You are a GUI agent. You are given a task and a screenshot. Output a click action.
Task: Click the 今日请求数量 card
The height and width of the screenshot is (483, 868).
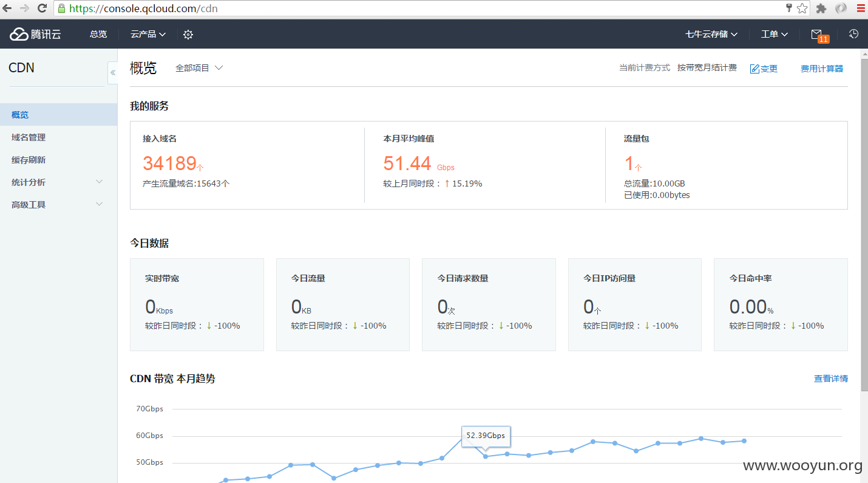(489, 304)
